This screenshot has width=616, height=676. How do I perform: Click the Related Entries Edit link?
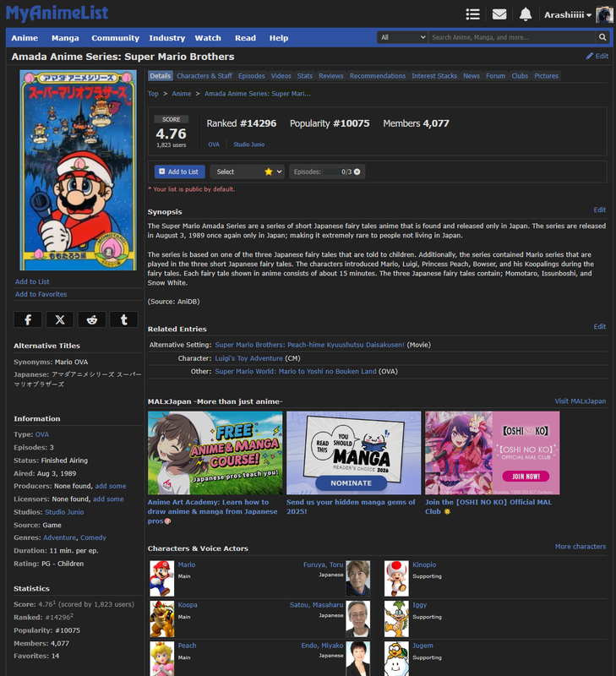click(600, 326)
